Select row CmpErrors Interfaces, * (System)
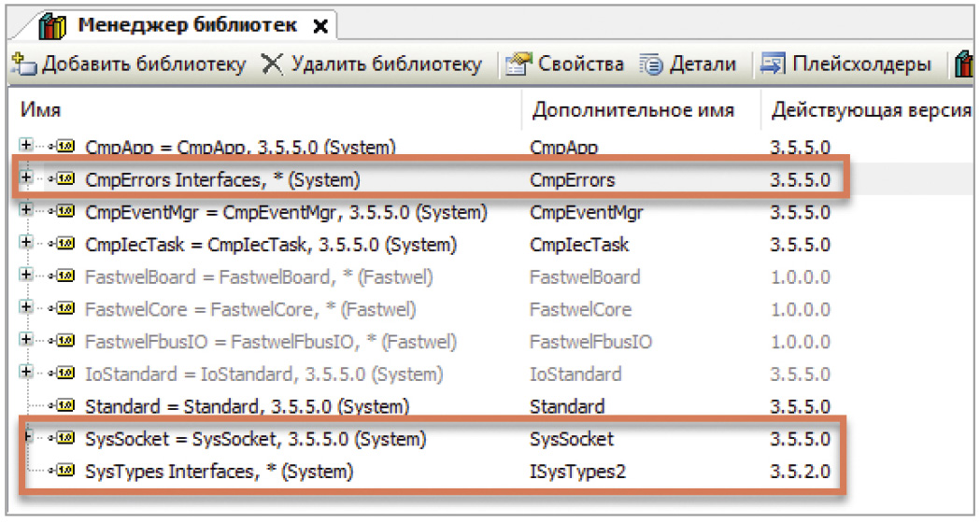 point(222,180)
